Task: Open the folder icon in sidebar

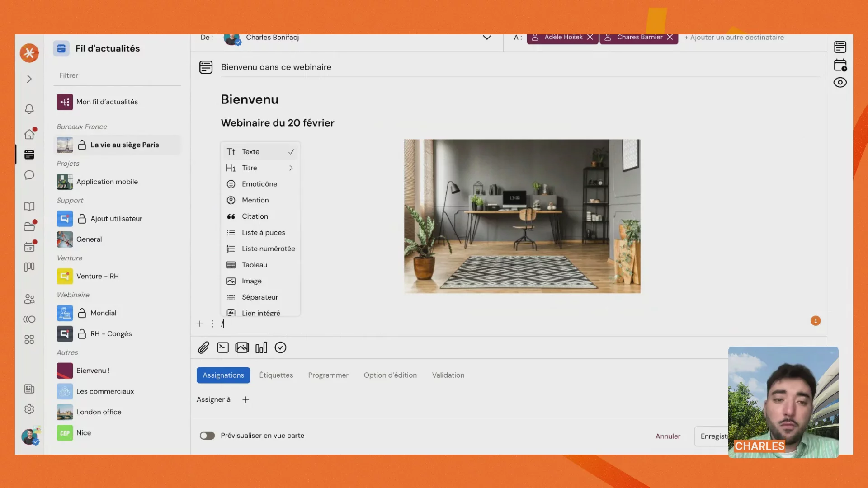Action: click(29, 227)
